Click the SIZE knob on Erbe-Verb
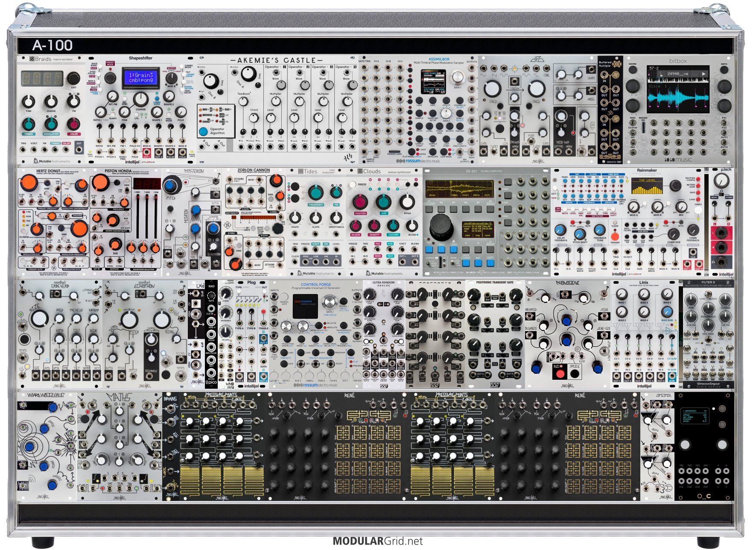 click(39, 318)
